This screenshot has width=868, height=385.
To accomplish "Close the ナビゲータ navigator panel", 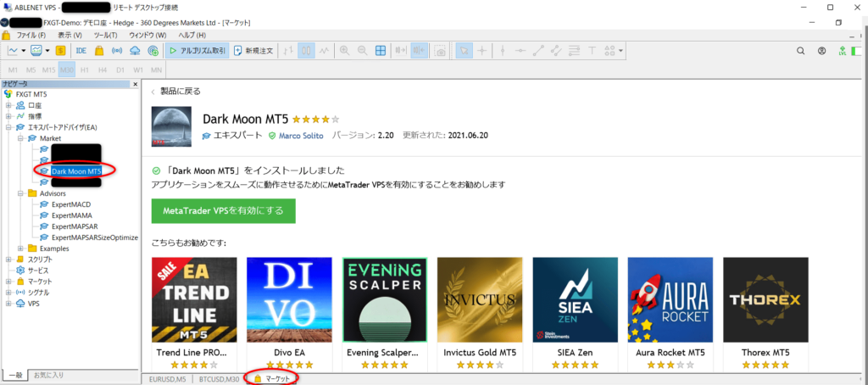I will pyautogui.click(x=135, y=84).
